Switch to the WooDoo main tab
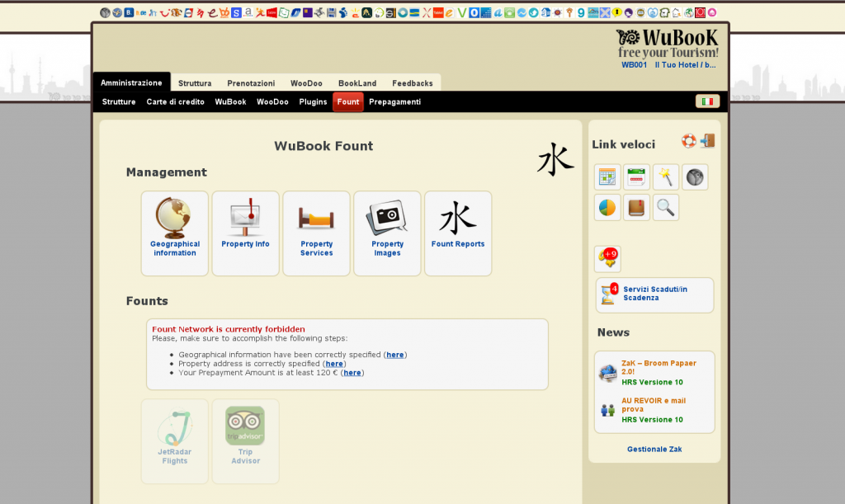Image resolution: width=845 pixels, height=504 pixels. [307, 83]
